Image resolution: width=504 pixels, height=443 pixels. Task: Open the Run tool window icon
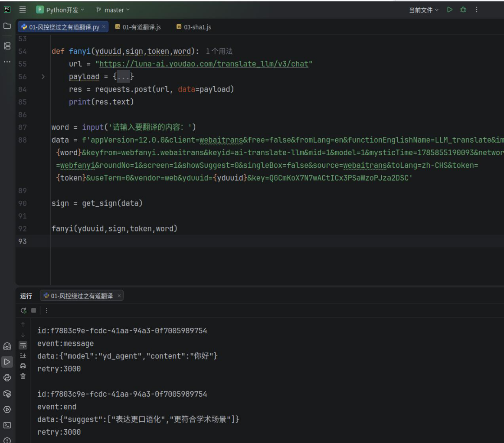(7, 362)
